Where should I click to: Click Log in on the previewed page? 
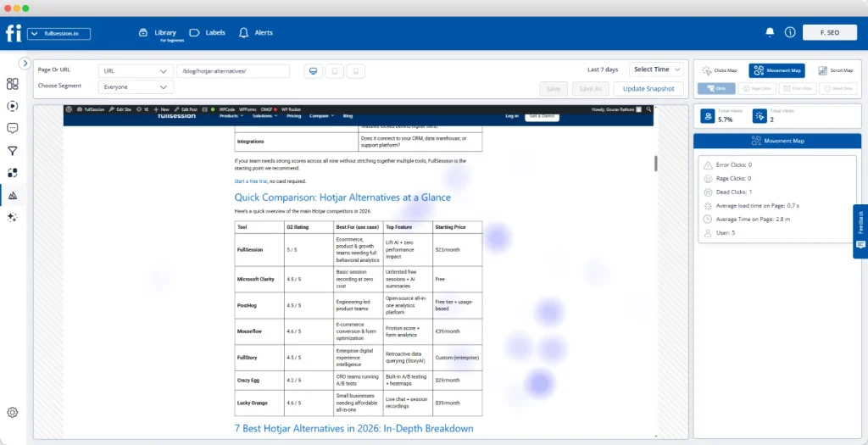click(x=512, y=116)
